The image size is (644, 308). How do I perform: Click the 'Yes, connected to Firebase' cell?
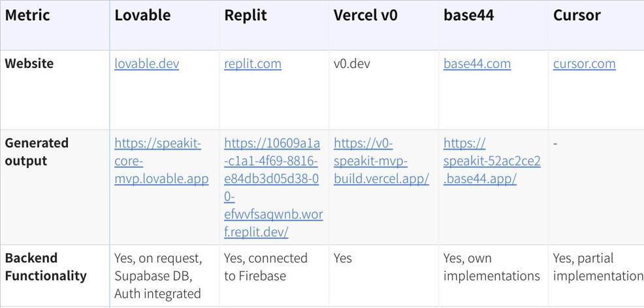(x=265, y=267)
